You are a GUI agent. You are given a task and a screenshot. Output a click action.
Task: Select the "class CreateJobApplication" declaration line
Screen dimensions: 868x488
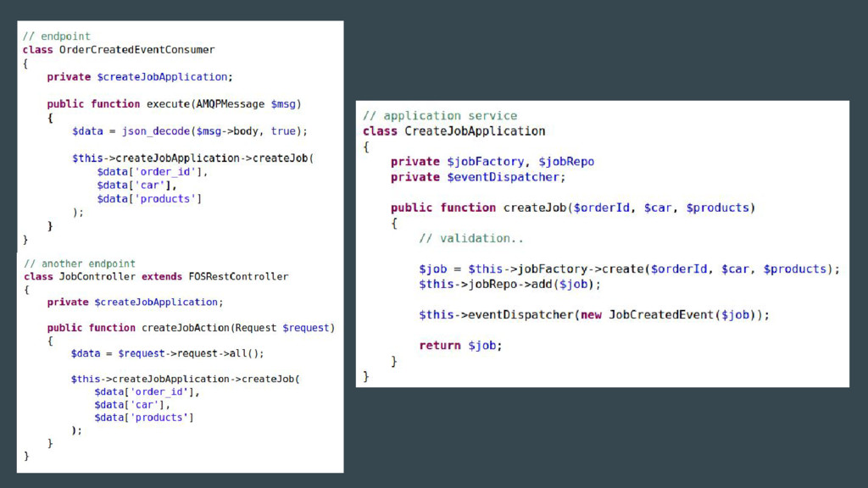point(454,131)
